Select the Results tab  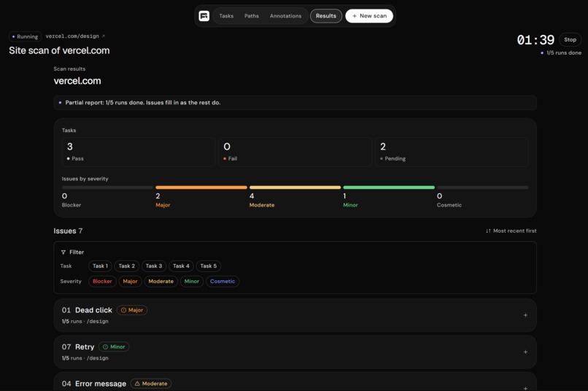point(326,16)
